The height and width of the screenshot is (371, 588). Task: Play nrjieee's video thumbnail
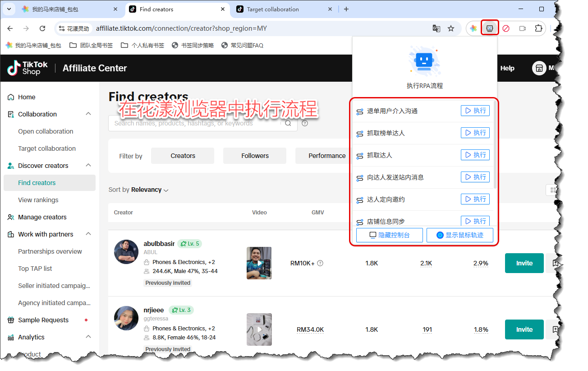point(259,329)
